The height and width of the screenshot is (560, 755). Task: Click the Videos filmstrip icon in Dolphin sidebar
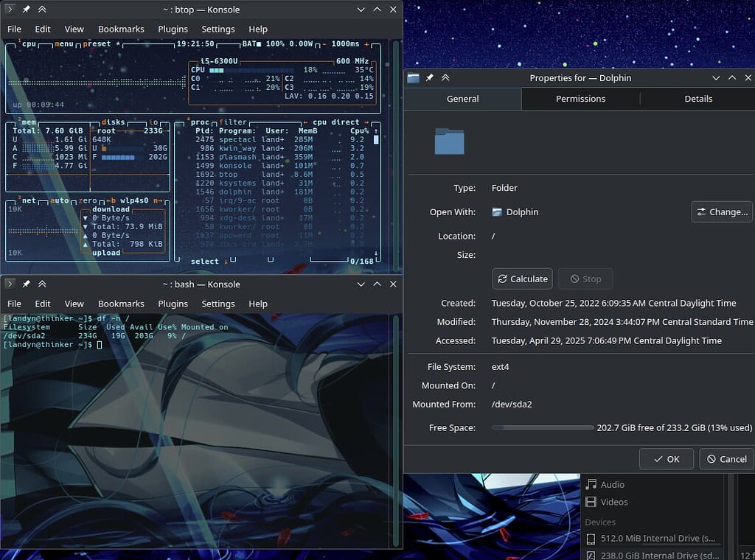coord(591,502)
